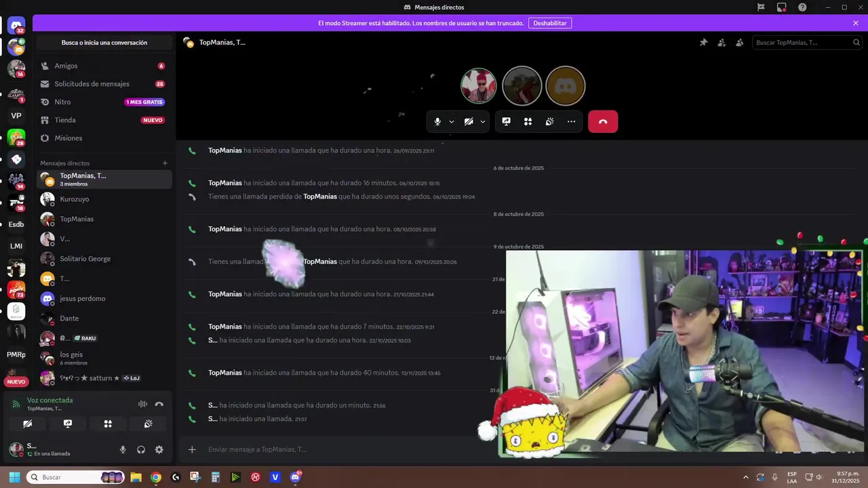Open jesus perdomo direct message
This screenshot has height=488, width=868.
click(104, 298)
